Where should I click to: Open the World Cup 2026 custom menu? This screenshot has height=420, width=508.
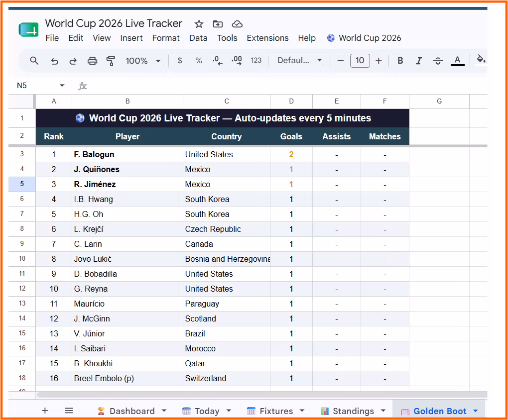pos(364,38)
